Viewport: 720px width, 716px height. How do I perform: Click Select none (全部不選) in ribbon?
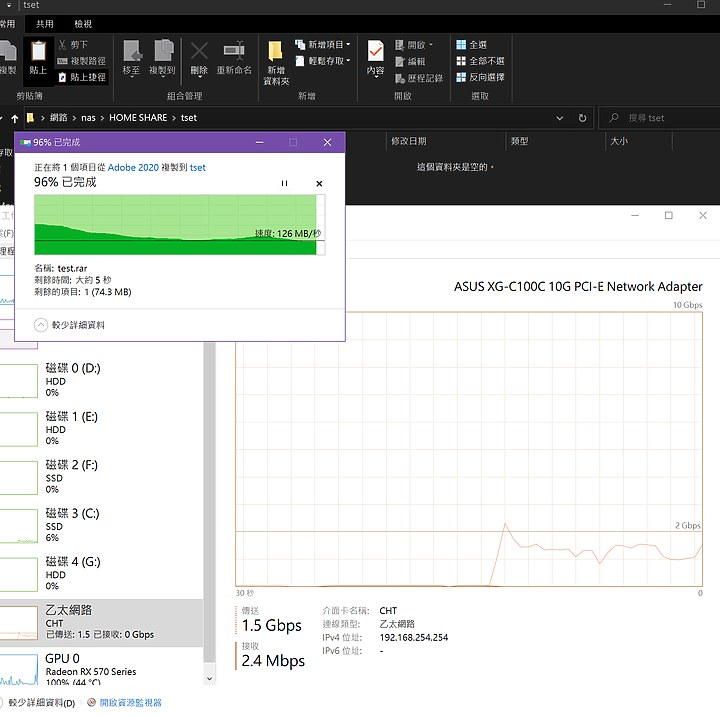[x=480, y=61]
